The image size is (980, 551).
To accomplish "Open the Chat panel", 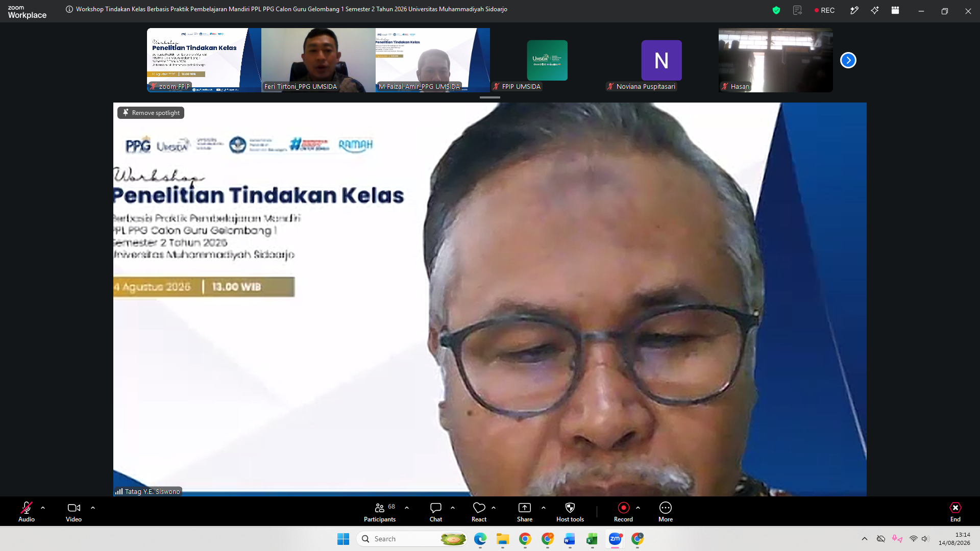I will pyautogui.click(x=436, y=512).
